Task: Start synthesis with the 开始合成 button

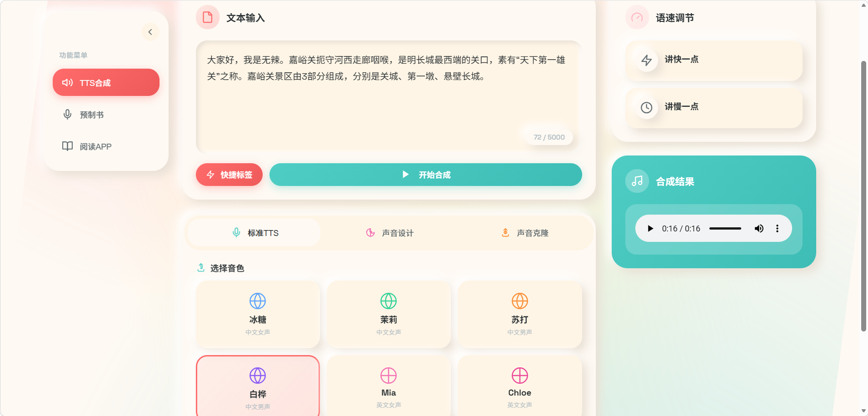Action: coord(425,175)
